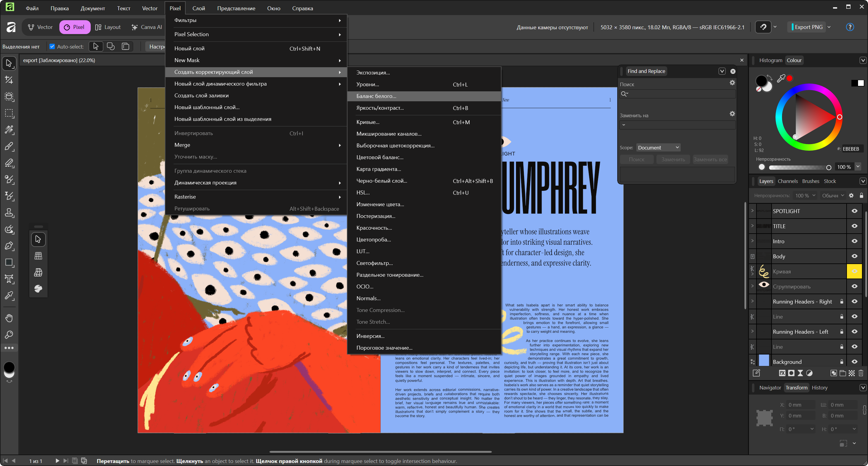Switch to the Channels tab
Viewport: 868px width, 466px height.
pos(788,181)
